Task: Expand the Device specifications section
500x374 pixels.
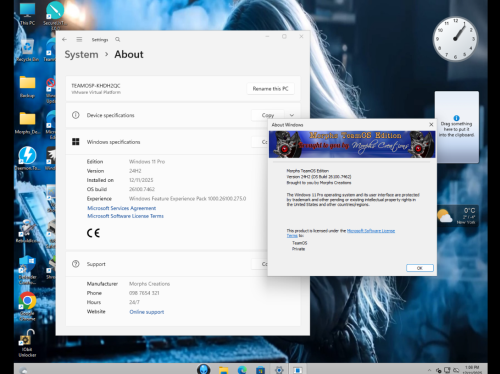Action: coord(292,115)
